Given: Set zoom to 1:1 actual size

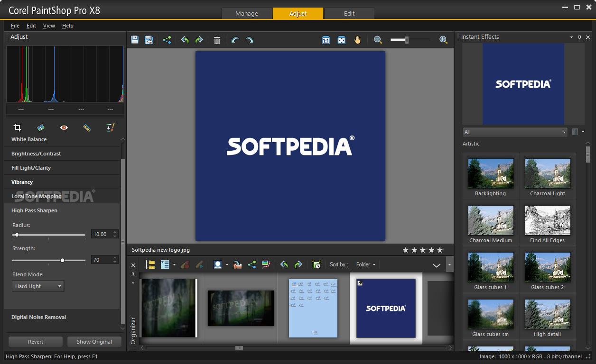Looking at the screenshot, I should coord(326,40).
